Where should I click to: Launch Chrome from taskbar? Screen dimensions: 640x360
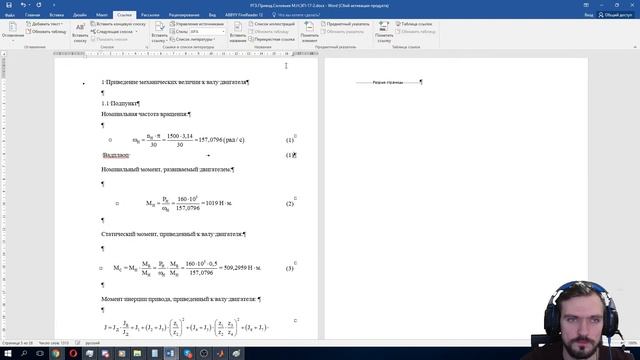point(56,353)
